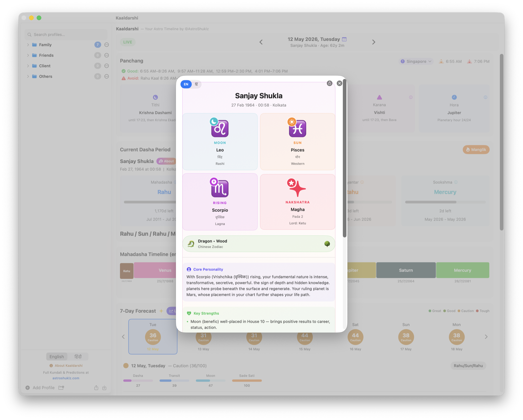523x420 pixels.
Task: Select the Saturn mahadasha timeline segment
Action: pyautogui.click(x=406, y=270)
